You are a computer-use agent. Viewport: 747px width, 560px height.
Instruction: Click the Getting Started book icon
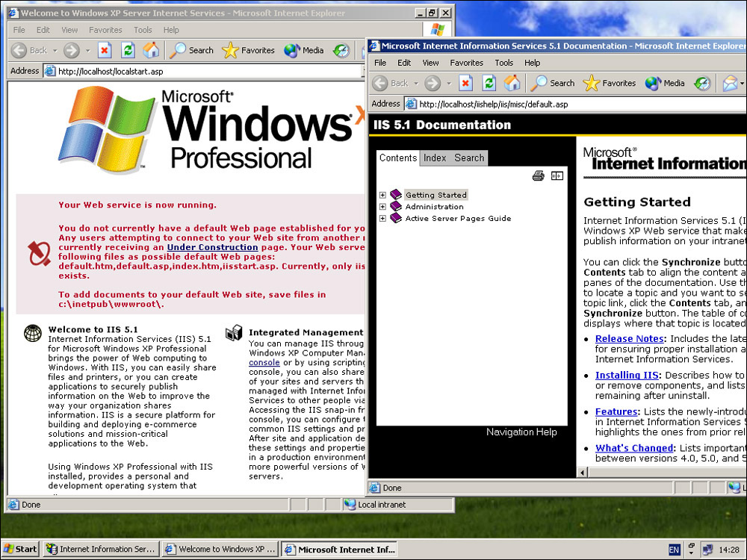[396, 195]
